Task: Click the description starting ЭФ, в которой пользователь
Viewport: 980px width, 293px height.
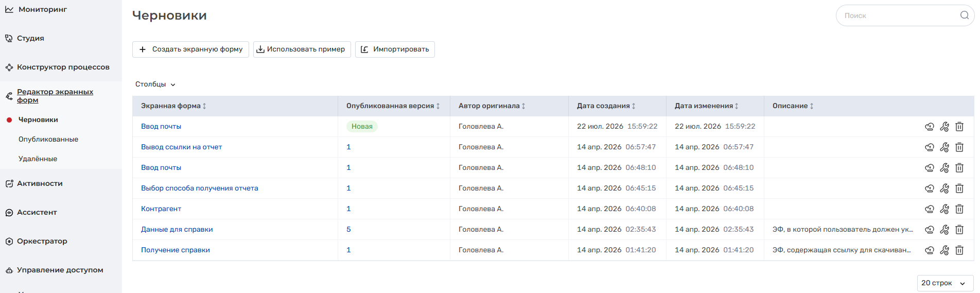Action: click(x=843, y=230)
